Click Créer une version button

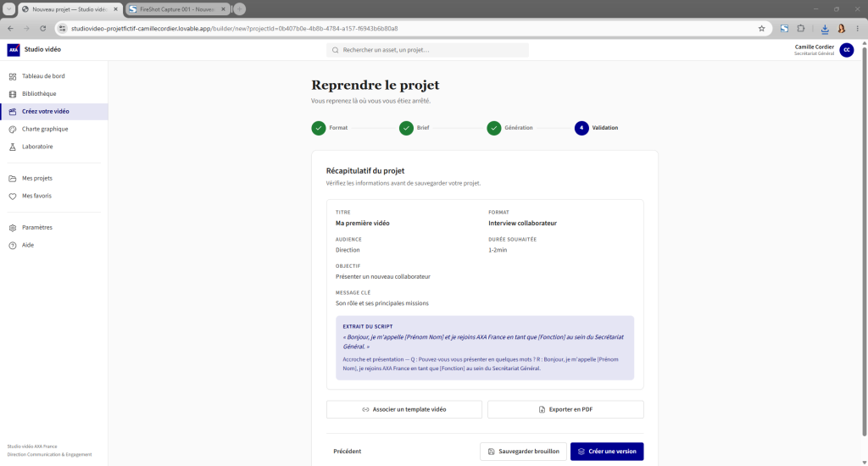tap(607, 452)
